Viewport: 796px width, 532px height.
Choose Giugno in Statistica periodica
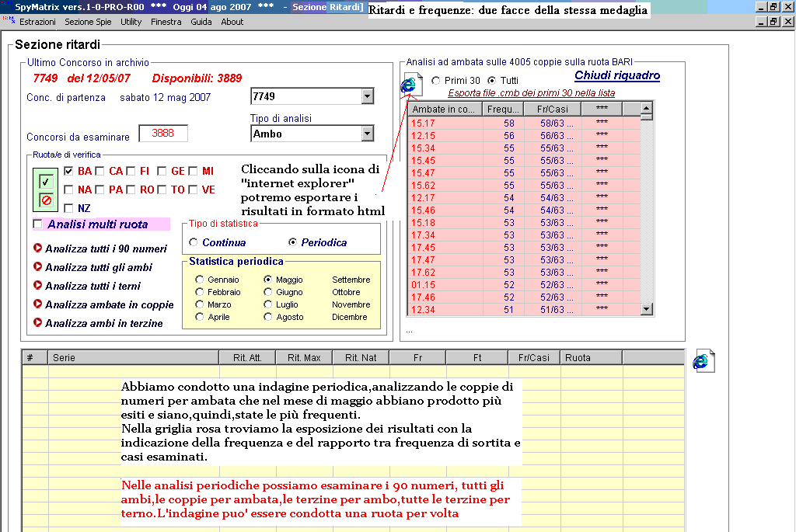click(268, 292)
